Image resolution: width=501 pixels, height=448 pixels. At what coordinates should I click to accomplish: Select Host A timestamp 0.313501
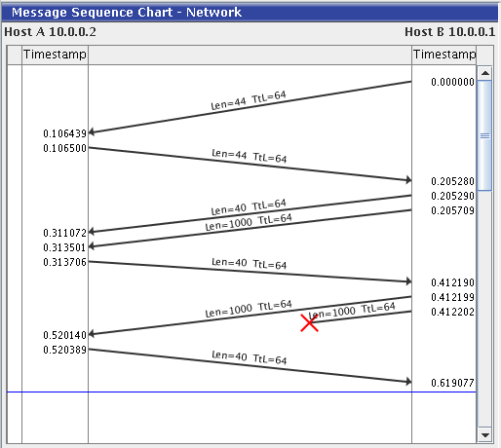tap(64, 247)
